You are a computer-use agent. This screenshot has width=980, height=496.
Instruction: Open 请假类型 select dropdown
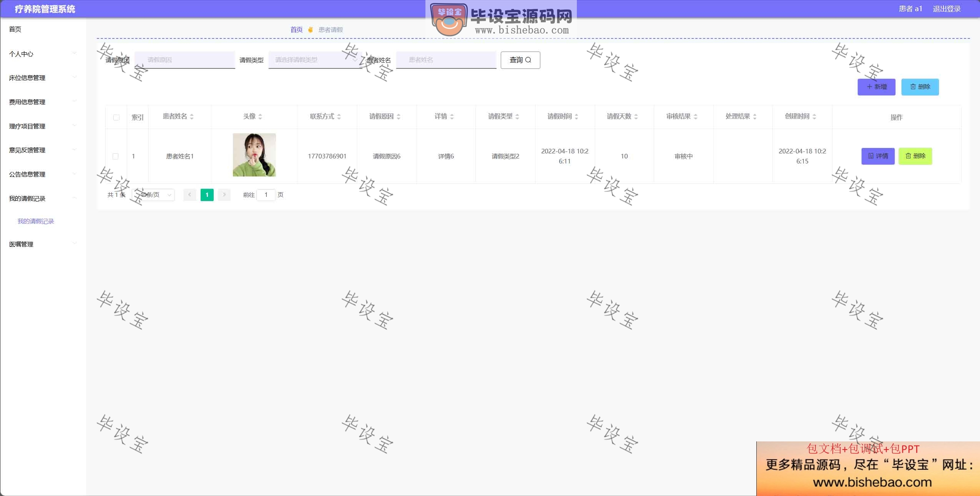[315, 60]
